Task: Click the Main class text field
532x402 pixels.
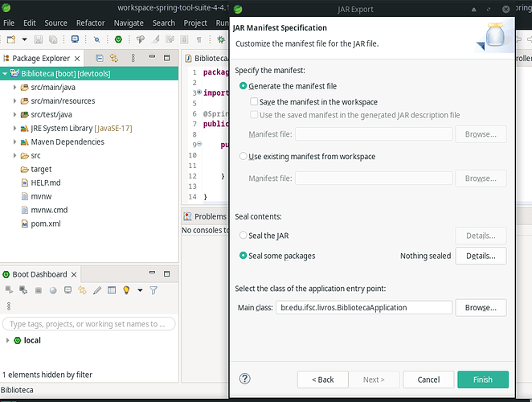Action: coord(362,307)
